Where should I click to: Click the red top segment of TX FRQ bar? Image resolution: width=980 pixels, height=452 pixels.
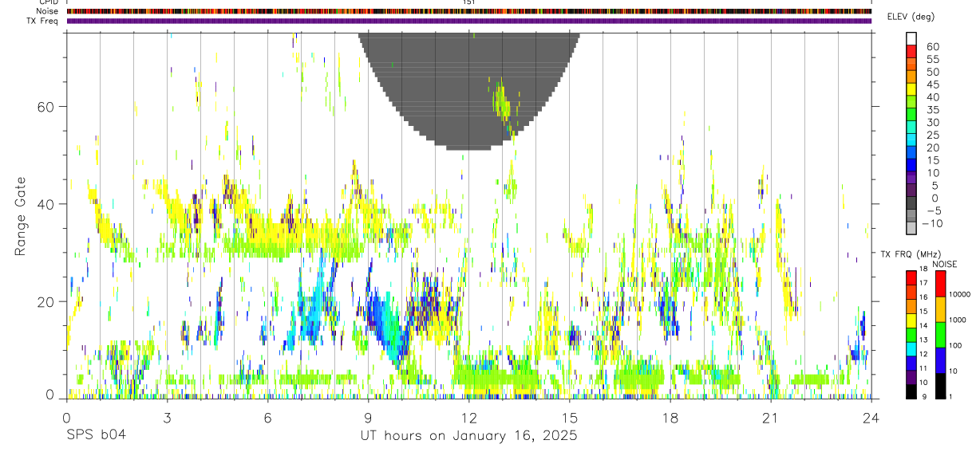[911, 277]
